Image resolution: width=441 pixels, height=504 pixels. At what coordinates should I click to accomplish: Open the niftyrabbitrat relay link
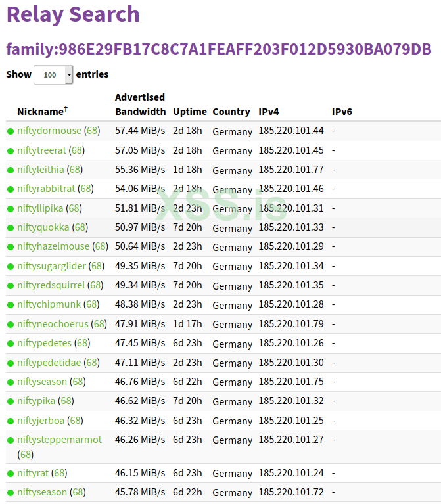46,189
